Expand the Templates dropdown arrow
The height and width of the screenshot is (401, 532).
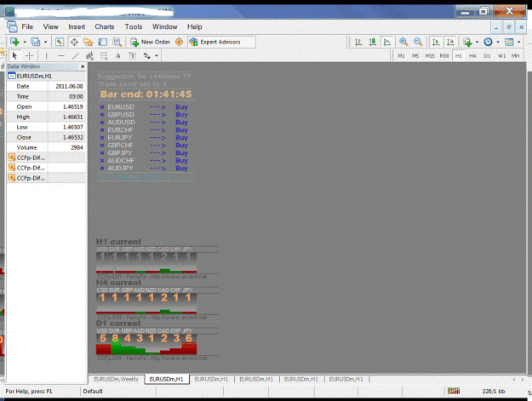point(518,42)
